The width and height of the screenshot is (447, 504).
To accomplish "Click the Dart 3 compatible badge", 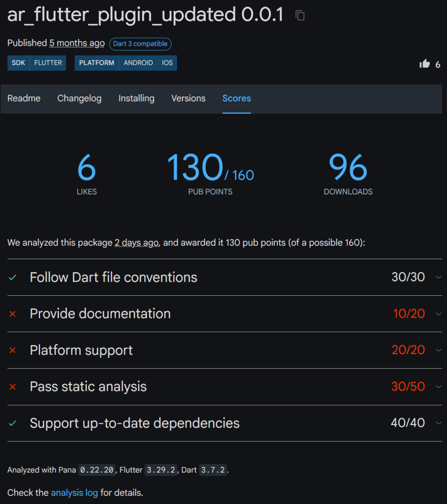I will (x=140, y=44).
